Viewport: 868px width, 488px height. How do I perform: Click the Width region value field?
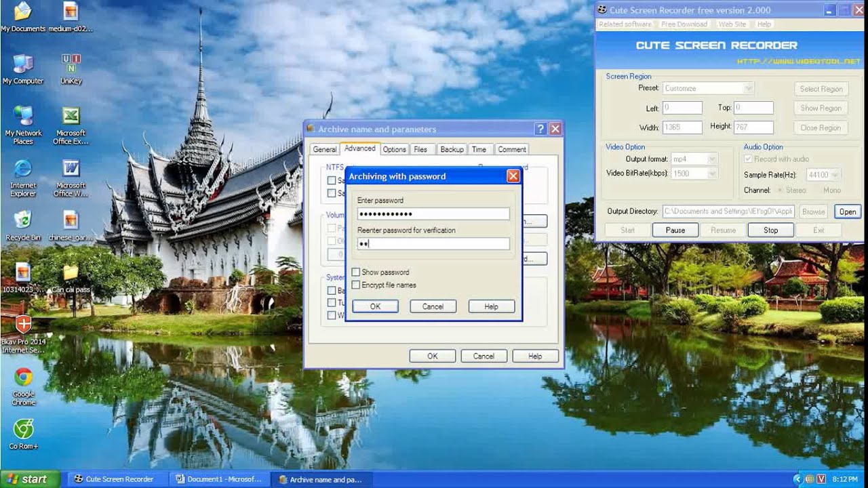click(682, 127)
